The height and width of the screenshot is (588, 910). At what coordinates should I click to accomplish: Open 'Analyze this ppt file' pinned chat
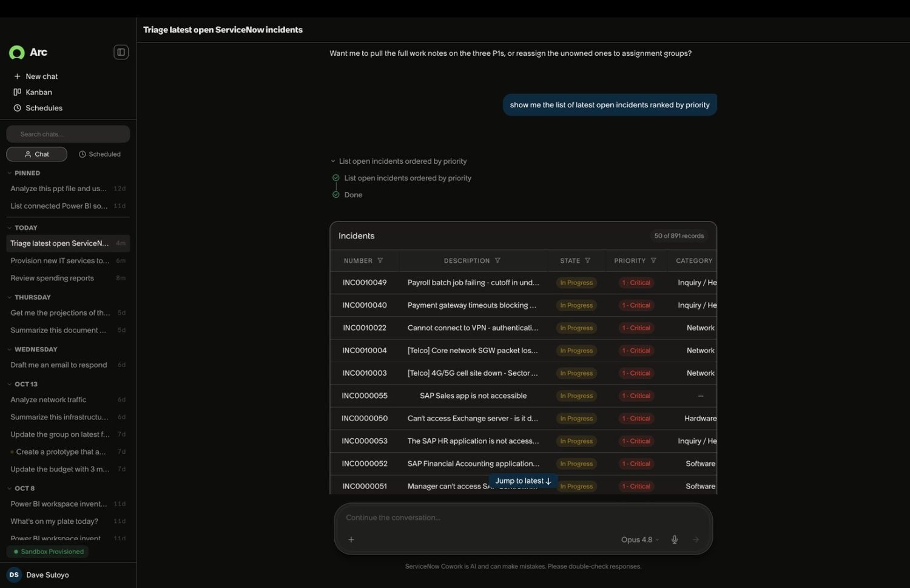click(68, 189)
